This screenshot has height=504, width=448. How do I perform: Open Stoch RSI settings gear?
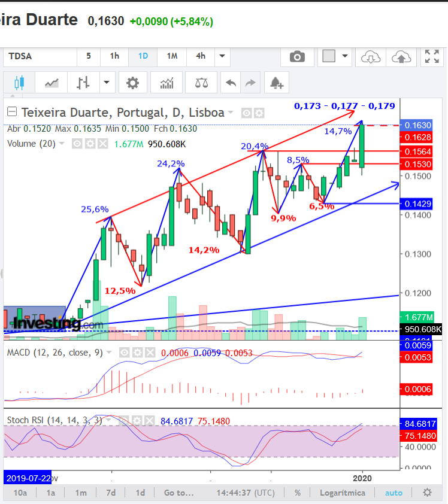point(137,420)
